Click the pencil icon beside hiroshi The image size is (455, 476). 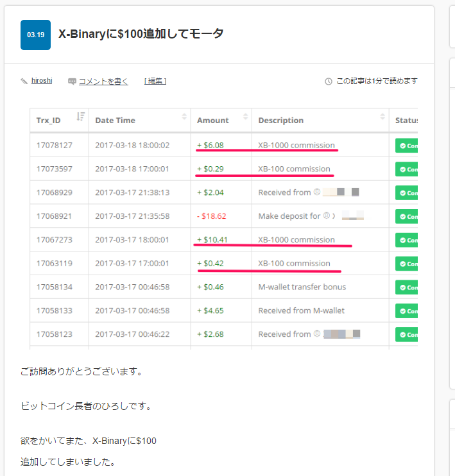point(24,81)
